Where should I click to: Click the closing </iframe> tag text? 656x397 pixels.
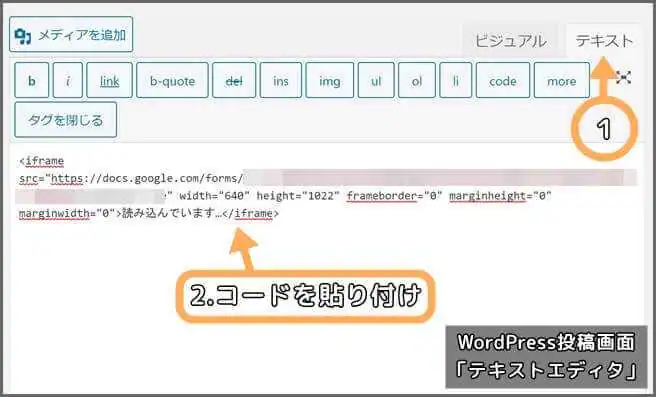click(x=251, y=213)
